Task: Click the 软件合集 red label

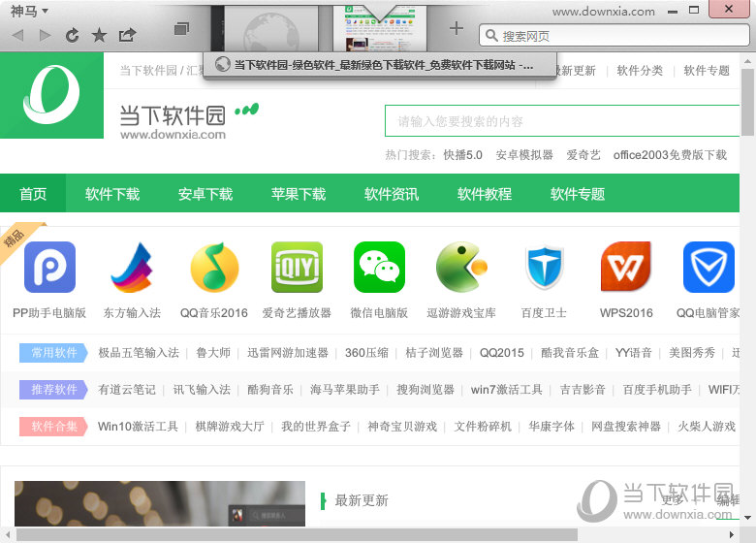Action: [53, 427]
